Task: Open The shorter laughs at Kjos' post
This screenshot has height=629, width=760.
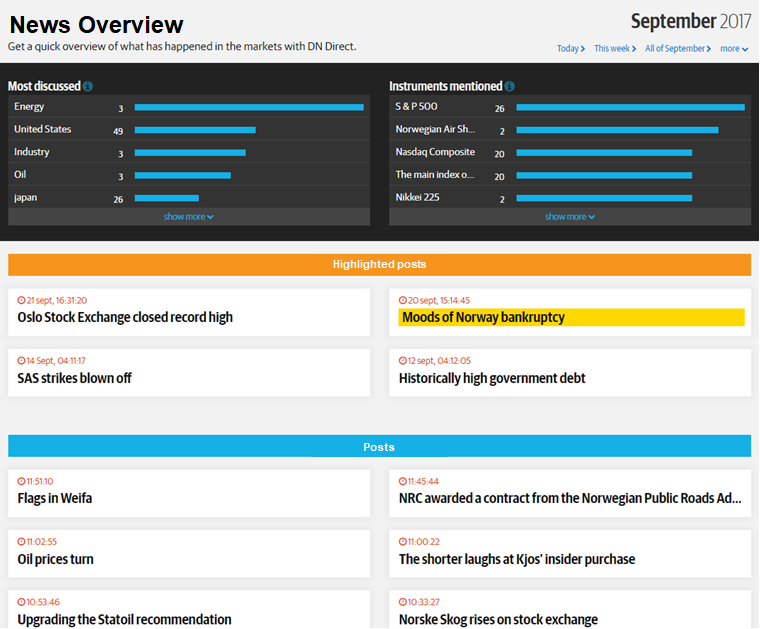Action: pyautogui.click(x=517, y=559)
